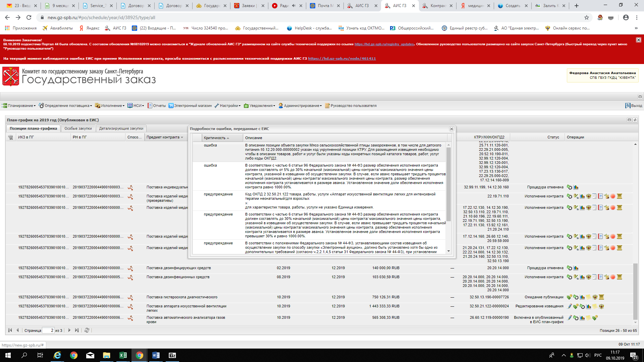Viewport: 644px width, 362px height.
Task: Click refresh icon in pagination bar
Action: tap(87, 330)
